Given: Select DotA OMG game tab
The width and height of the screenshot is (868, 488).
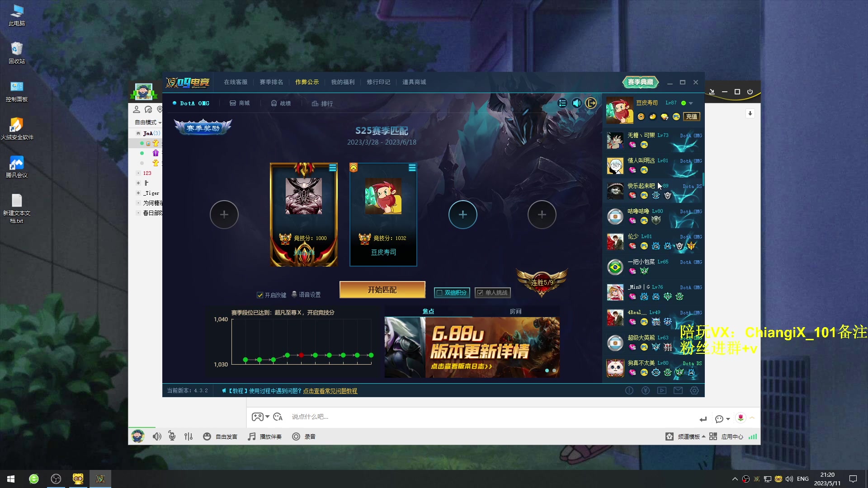Looking at the screenshot, I should click(191, 103).
